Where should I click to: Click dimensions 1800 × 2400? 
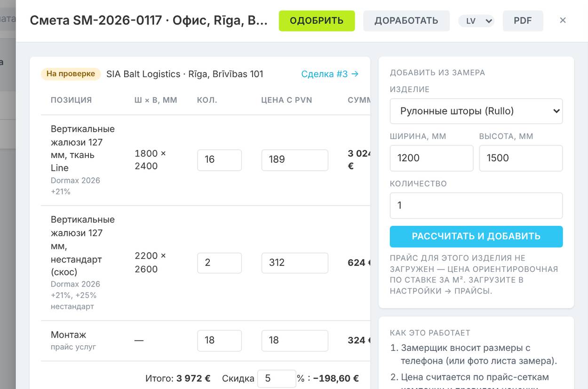(150, 159)
